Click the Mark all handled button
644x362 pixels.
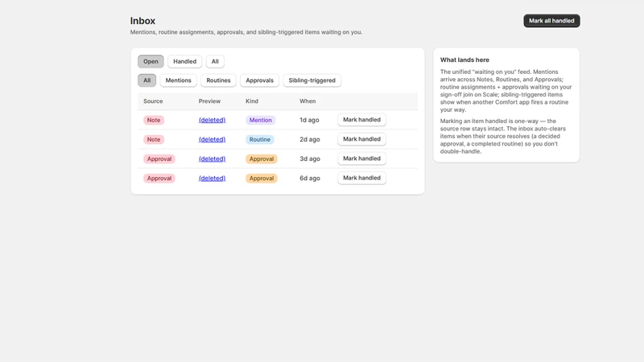pyautogui.click(x=551, y=21)
